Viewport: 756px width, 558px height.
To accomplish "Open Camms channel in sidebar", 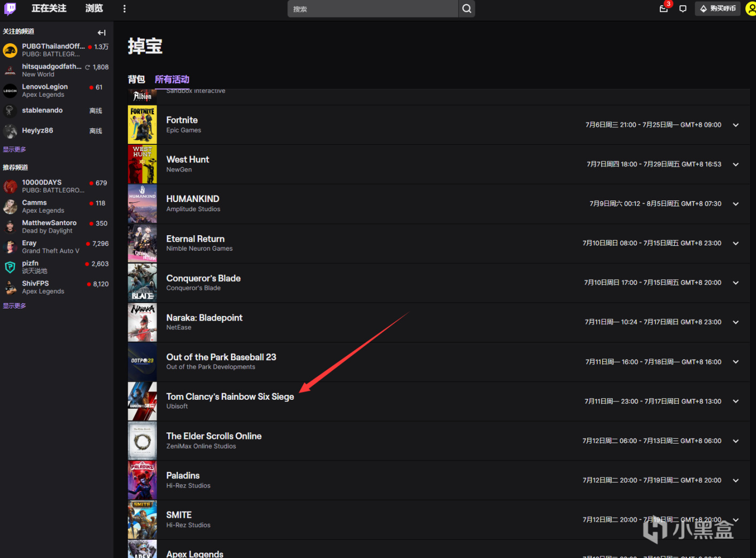I will point(57,206).
